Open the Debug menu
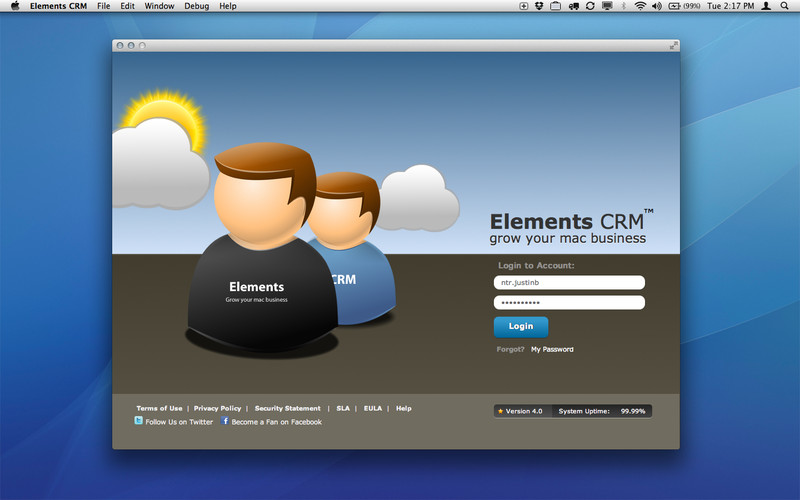This screenshot has width=800, height=500. [x=196, y=6]
